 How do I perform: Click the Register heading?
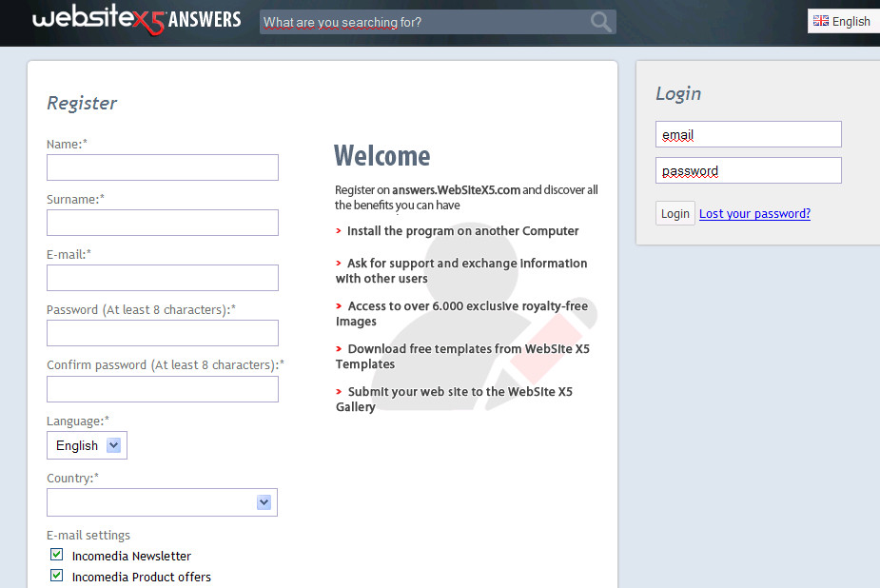pyautogui.click(x=82, y=103)
